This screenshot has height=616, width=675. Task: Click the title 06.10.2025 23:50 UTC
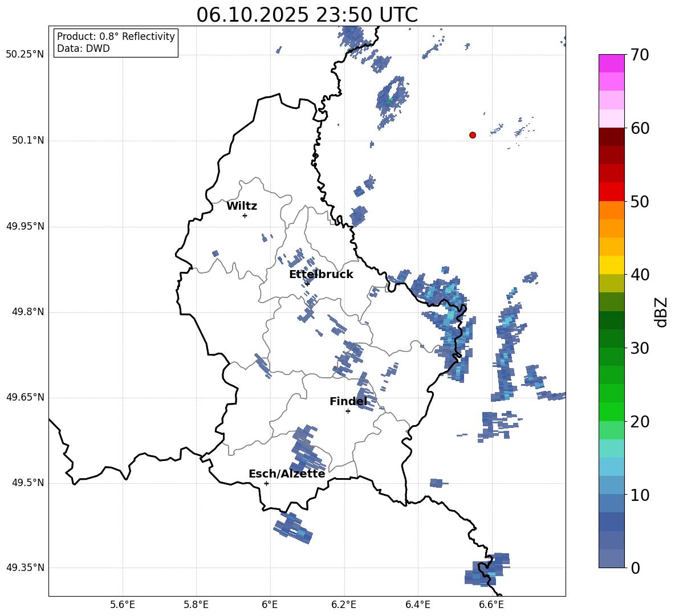[307, 15]
